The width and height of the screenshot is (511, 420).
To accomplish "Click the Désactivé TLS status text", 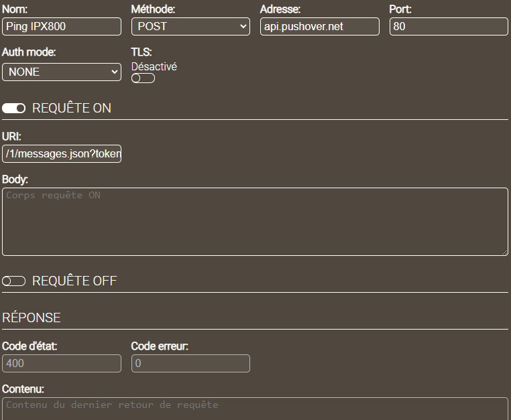I will pos(154,67).
